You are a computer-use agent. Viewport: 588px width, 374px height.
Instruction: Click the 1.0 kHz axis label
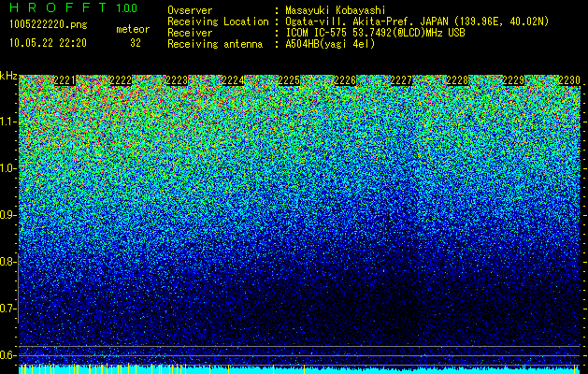point(8,169)
